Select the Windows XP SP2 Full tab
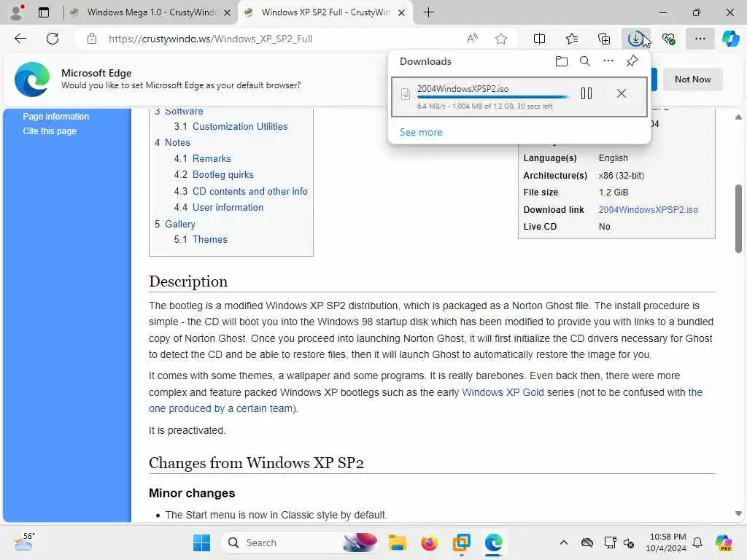The height and width of the screenshot is (560, 747). click(325, 12)
